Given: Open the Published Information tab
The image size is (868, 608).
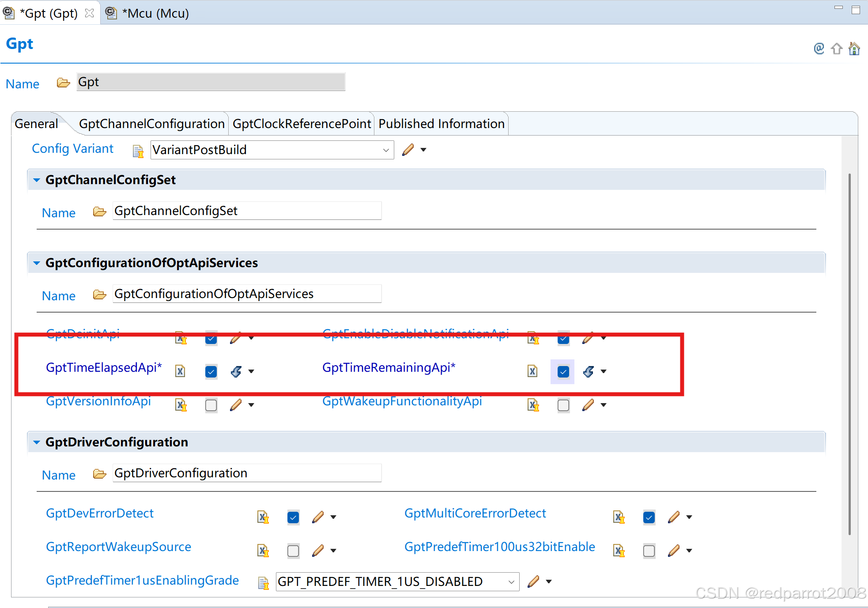Looking at the screenshot, I should point(441,124).
